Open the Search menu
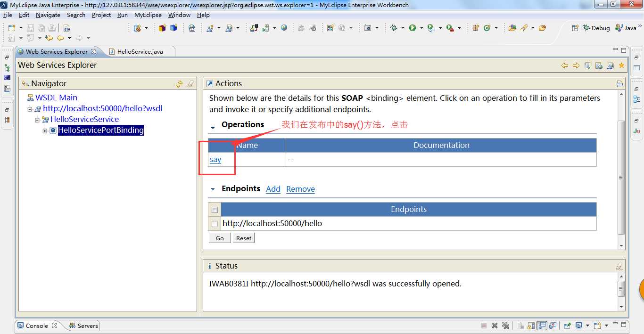This screenshot has height=334, width=644. pos(76,15)
